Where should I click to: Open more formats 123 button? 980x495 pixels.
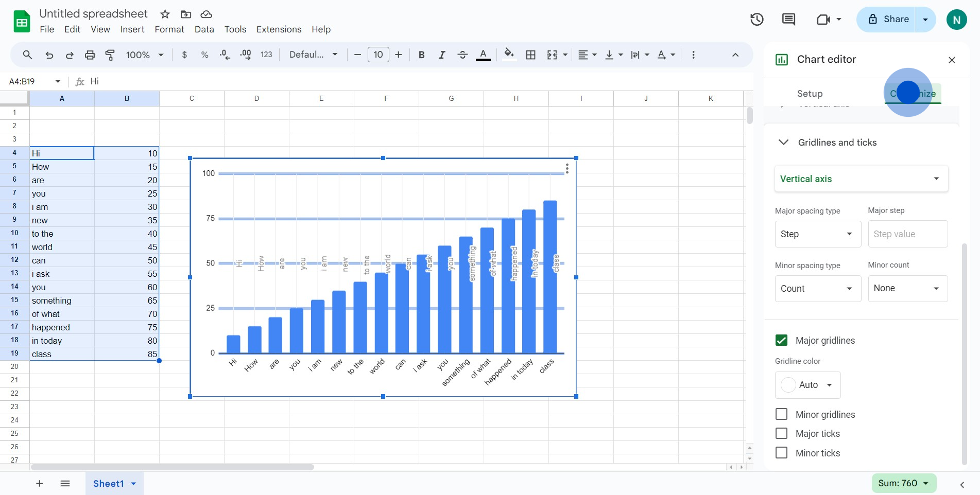(266, 55)
